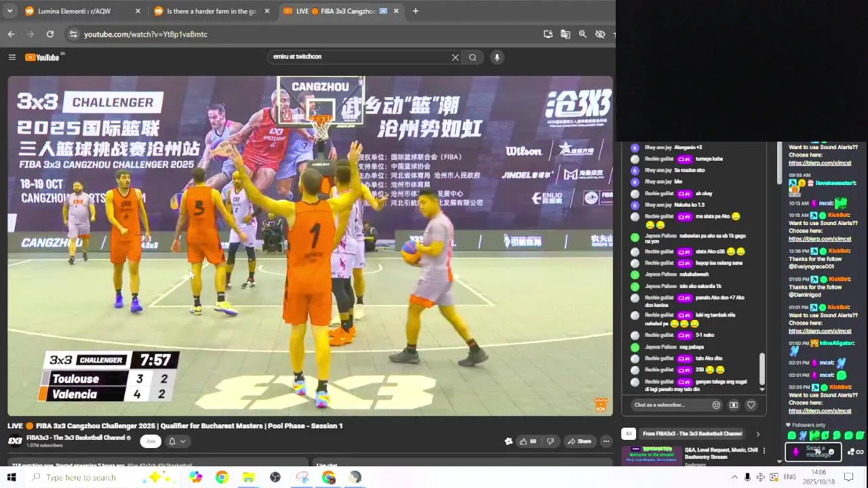This screenshot has height=488, width=868.
Task: Open the FIBA3x3 channel name link
Action: point(75,438)
